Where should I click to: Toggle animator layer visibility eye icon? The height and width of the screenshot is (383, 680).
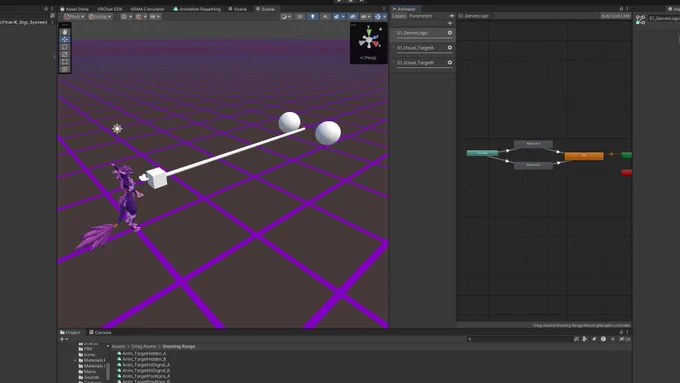pos(451,16)
